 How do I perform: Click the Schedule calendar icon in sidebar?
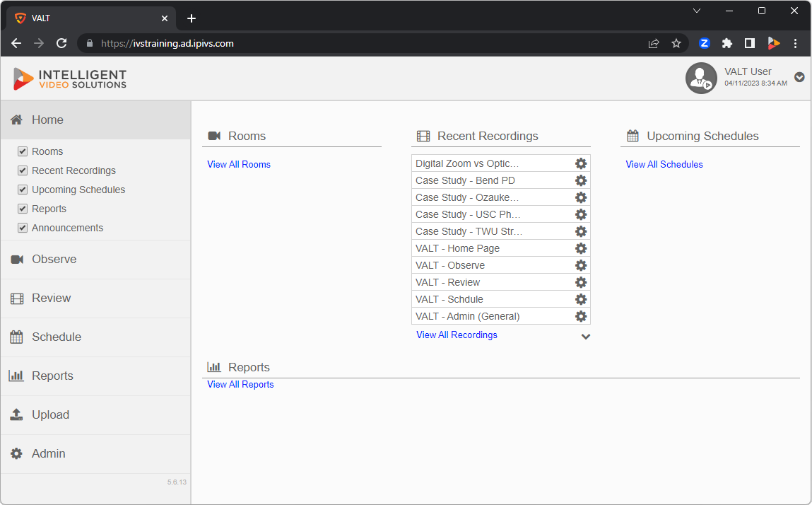[x=16, y=337]
